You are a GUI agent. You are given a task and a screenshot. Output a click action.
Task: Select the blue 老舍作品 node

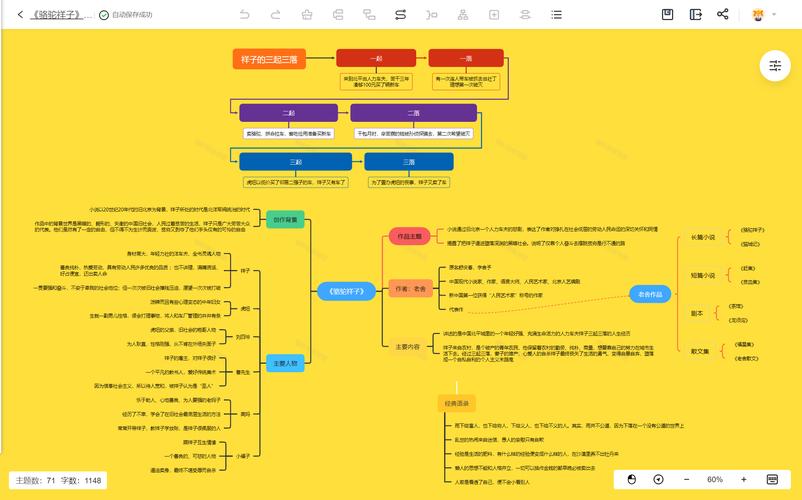pos(650,294)
